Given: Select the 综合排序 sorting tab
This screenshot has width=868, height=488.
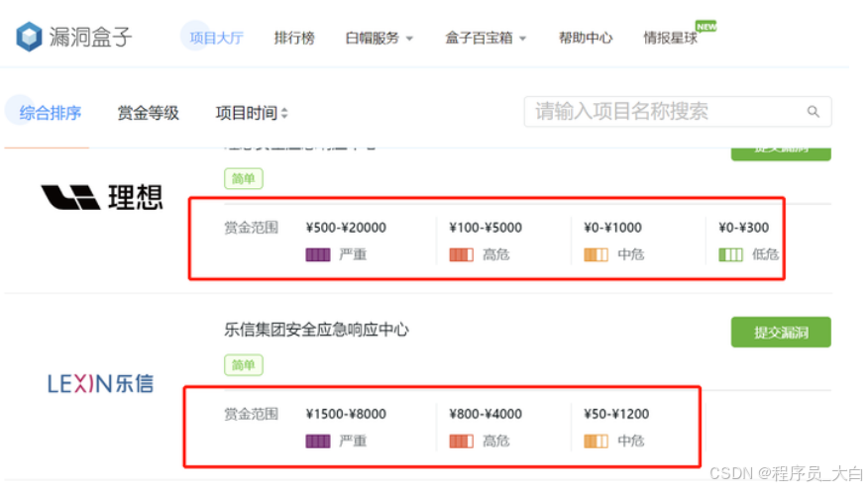Looking at the screenshot, I should 51,113.
